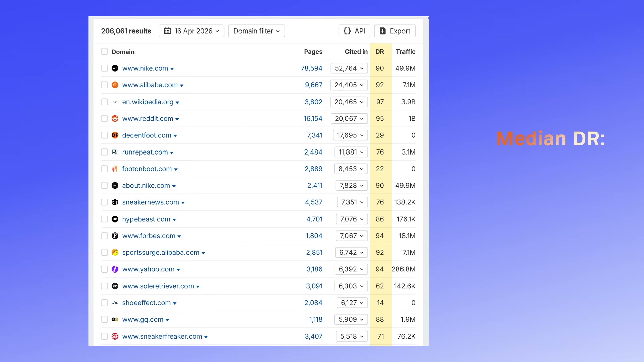The width and height of the screenshot is (644, 362).
Task: Tick the www.reddit.com checkbox
Action: coord(105,119)
